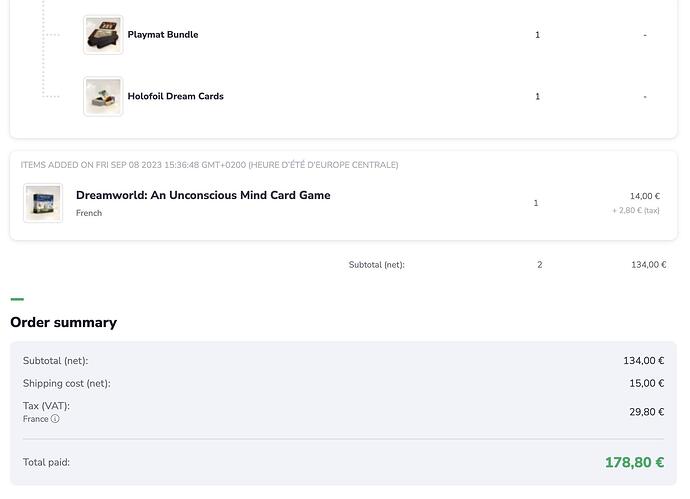Click the Shipping cost (net) label
This screenshot has height=499, width=690.
(66, 383)
